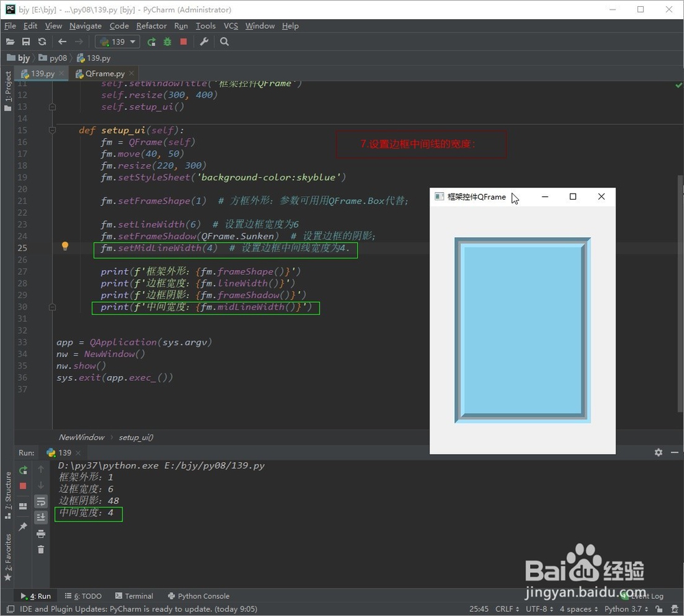Toggle the Project tool window sidebar button
This screenshot has height=616, width=684.
pyautogui.click(x=8, y=91)
